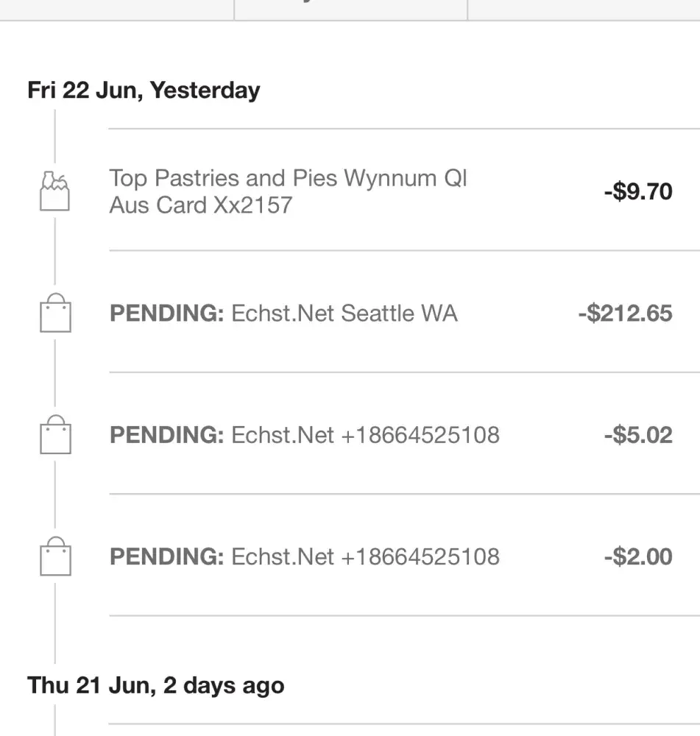The width and height of the screenshot is (700, 736).
Task: Select the -$9.70 amount
Action: (637, 191)
